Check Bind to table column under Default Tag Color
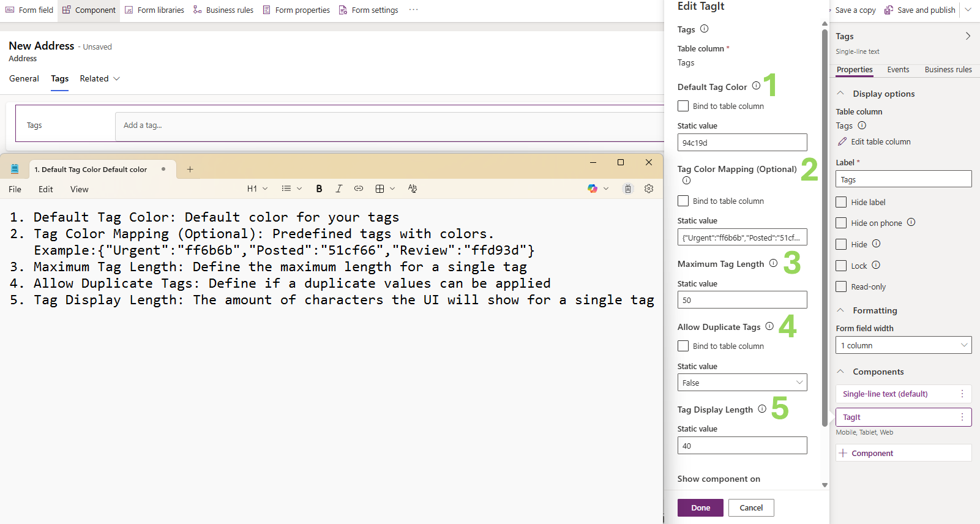The image size is (980, 524). pos(683,106)
